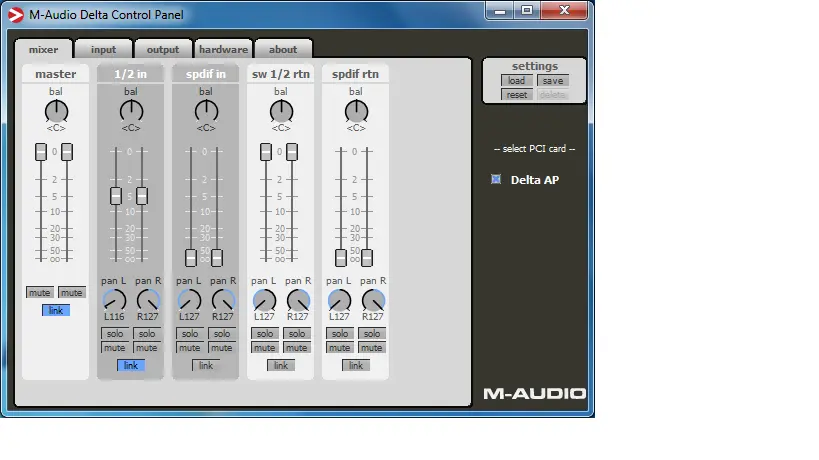
Task: Open the hardware tab
Action: 223,50
